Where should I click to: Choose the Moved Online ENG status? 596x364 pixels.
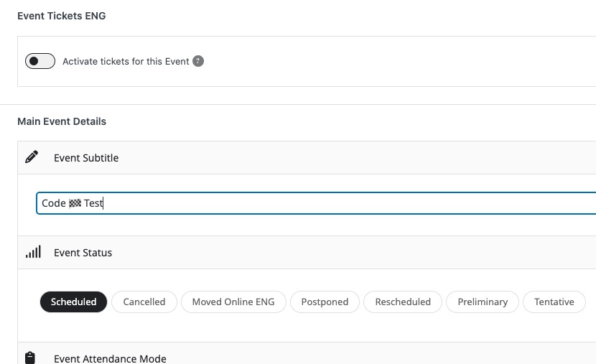click(233, 302)
